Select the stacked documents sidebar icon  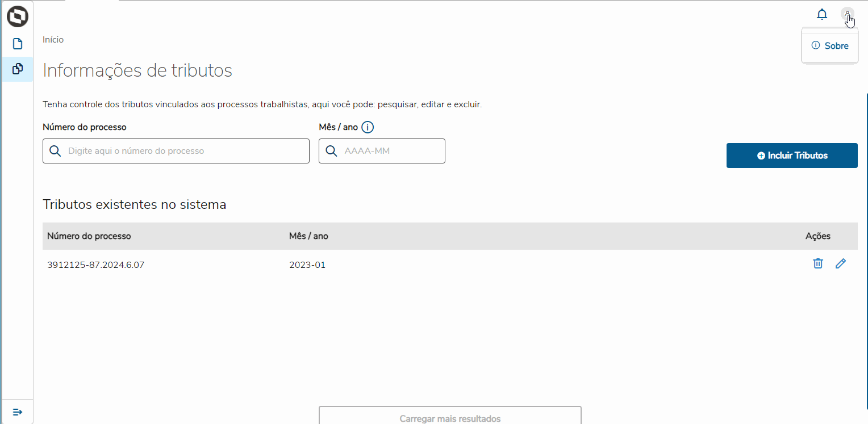(x=17, y=69)
